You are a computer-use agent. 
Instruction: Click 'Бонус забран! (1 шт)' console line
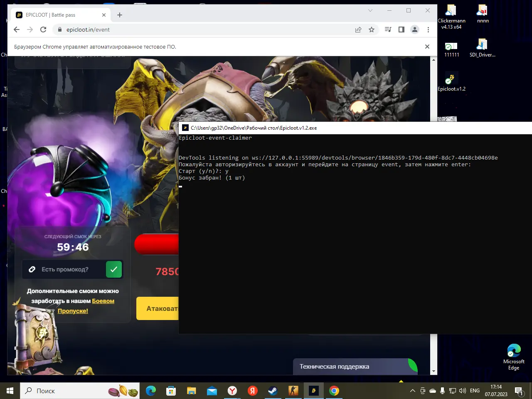tap(212, 178)
